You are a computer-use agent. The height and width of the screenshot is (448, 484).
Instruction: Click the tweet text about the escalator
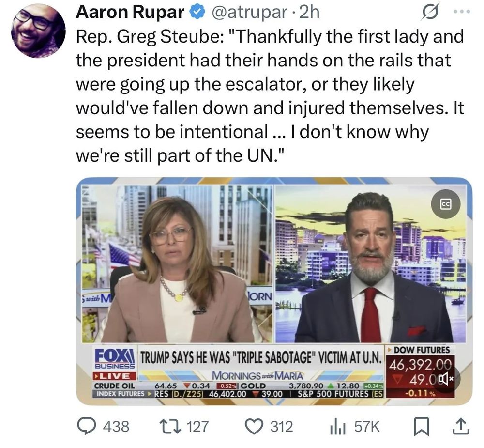[x=270, y=96]
